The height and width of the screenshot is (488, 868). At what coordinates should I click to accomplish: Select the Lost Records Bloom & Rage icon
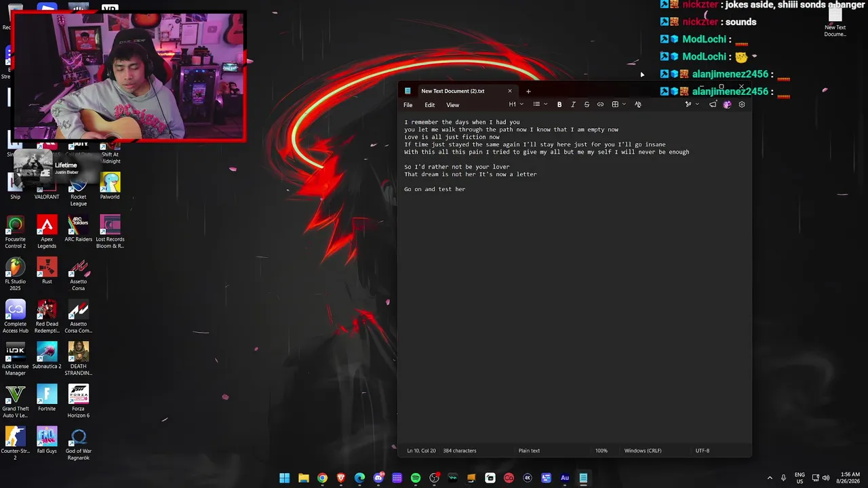110,232
